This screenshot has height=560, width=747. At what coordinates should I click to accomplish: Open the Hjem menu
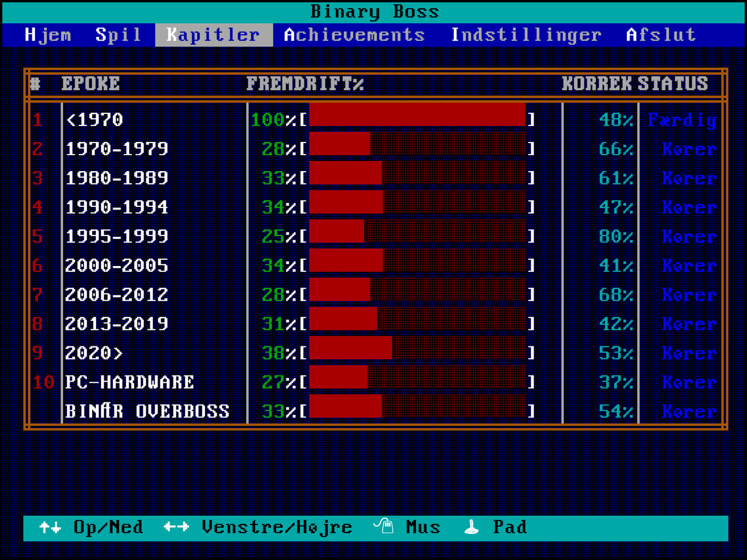pos(48,35)
